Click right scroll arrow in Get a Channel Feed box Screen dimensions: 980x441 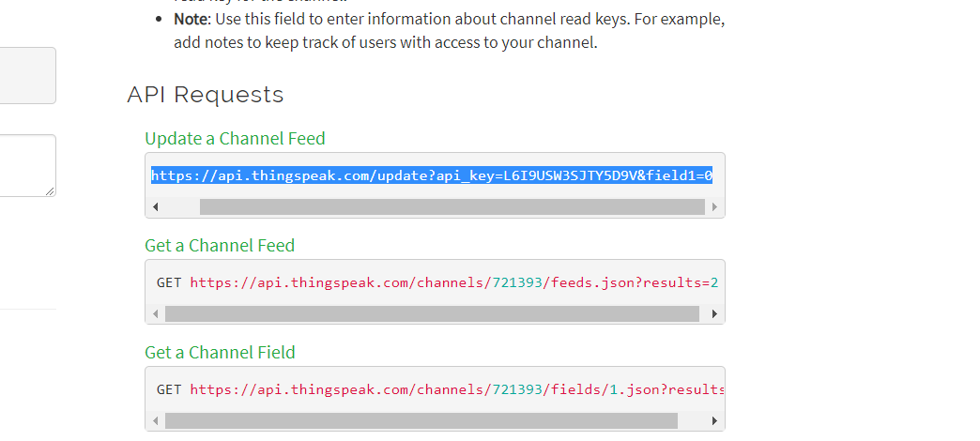[x=714, y=313]
